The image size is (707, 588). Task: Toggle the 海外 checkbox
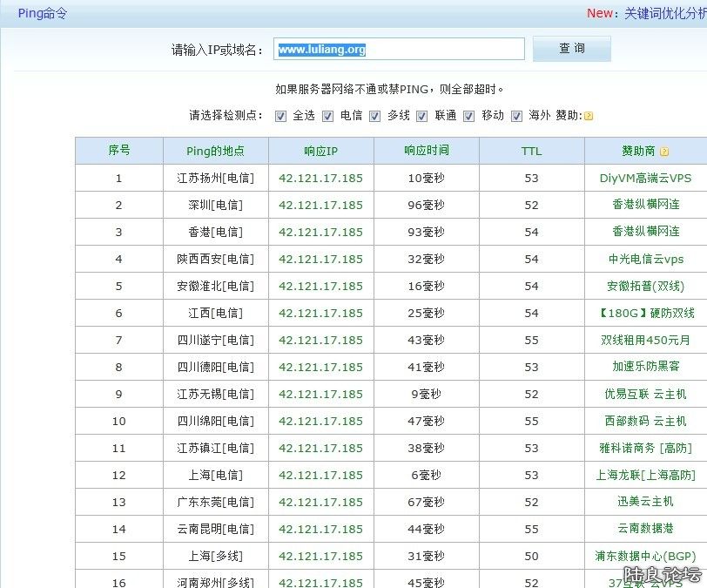(x=516, y=116)
